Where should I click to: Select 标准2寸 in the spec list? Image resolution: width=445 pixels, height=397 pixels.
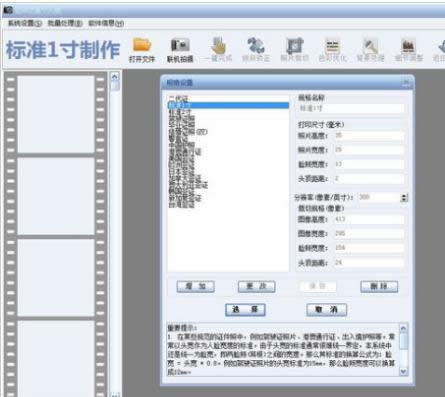[x=180, y=112]
